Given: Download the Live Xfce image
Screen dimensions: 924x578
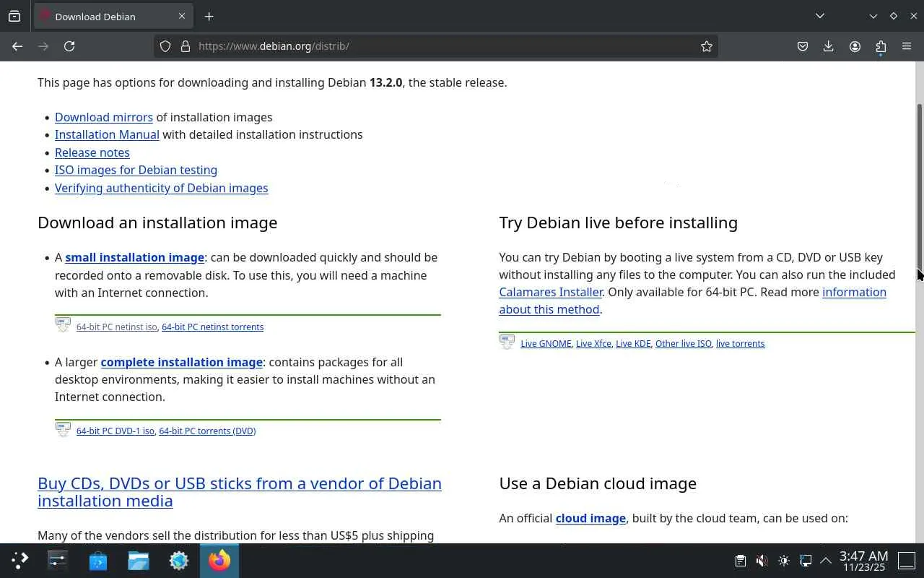Looking at the screenshot, I should pyautogui.click(x=593, y=344).
